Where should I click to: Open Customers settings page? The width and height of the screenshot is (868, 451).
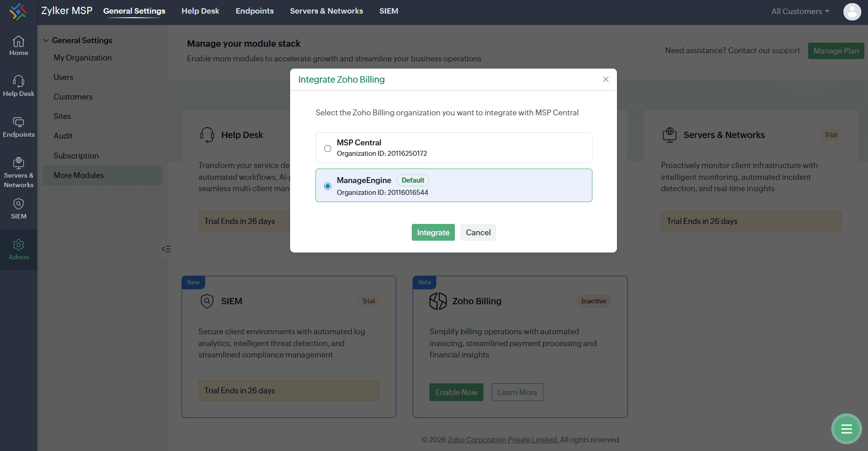(73, 97)
